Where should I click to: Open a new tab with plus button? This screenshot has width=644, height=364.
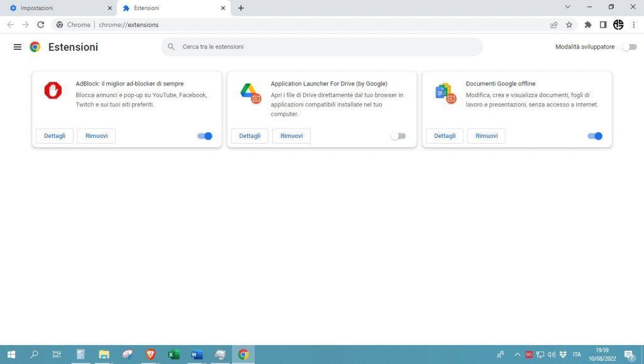(241, 8)
